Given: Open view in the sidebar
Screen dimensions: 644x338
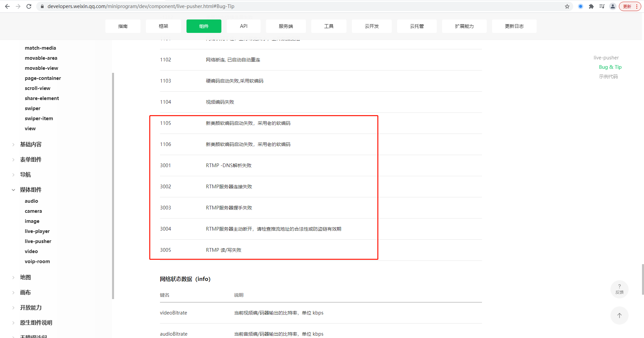Looking at the screenshot, I should click(30, 129).
